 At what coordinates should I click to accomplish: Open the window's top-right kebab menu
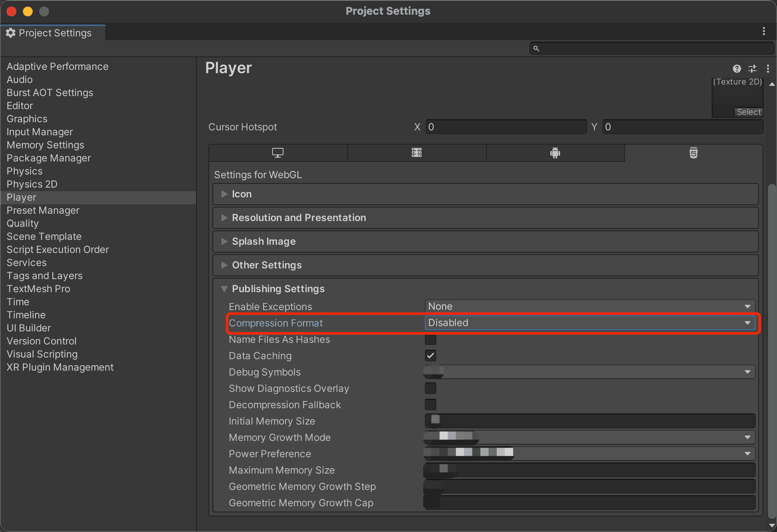764,31
